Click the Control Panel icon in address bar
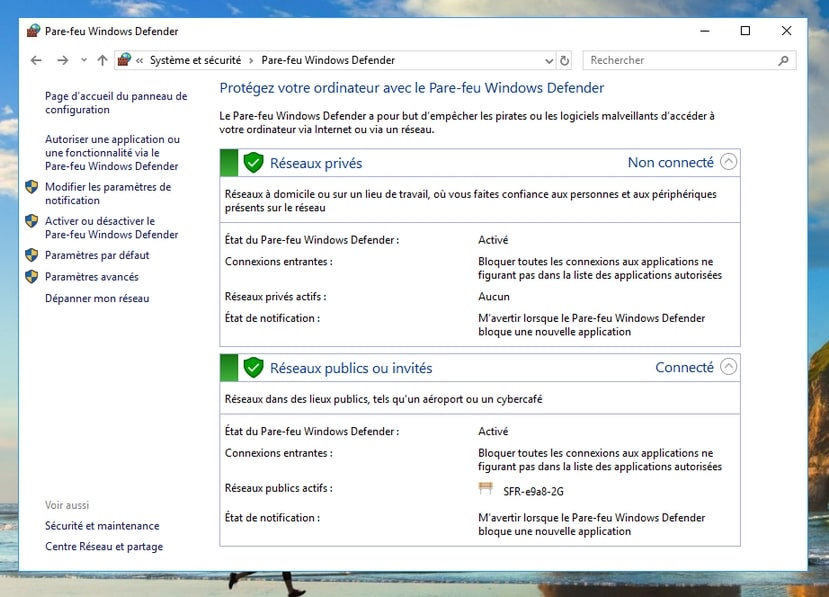Image resolution: width=829 pixels, height=597 pixels. point(124,60)
